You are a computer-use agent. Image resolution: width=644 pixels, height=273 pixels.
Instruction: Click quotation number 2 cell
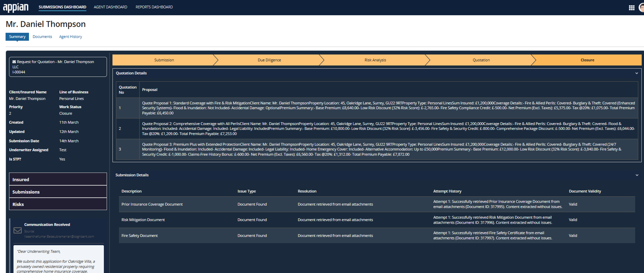[x=127, y=129]
